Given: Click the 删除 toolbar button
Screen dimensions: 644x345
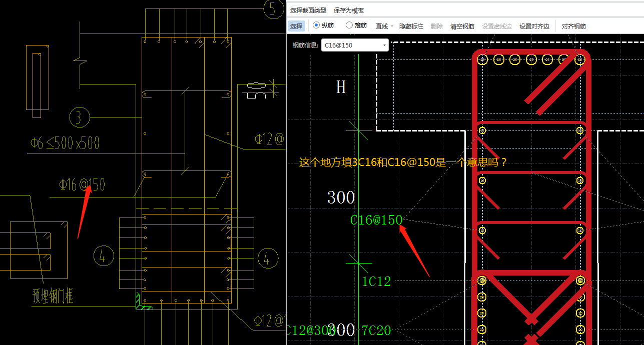Looking at the screenshot, I should click(436, 26).
